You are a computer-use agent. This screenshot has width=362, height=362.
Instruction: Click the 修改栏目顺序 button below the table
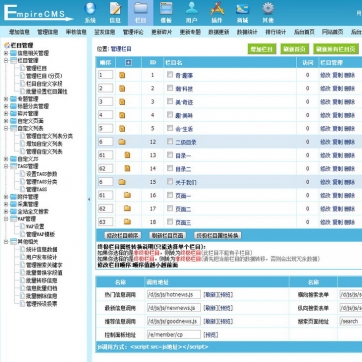[123, 235]
